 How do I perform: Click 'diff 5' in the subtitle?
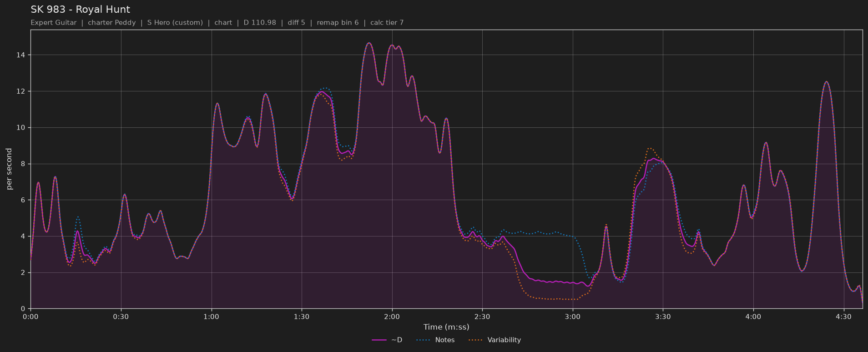point(296,23)
